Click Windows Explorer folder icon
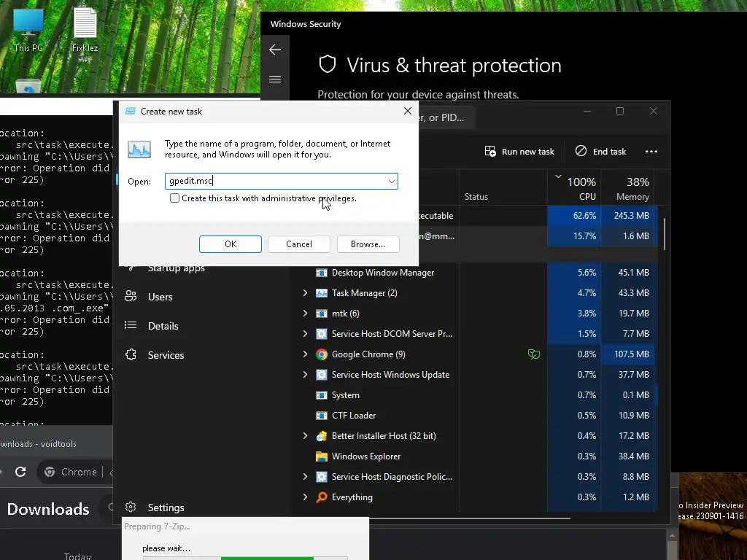The width and height of the screenshot is (747, 560). pyautogui.click(x=322, y=456)
